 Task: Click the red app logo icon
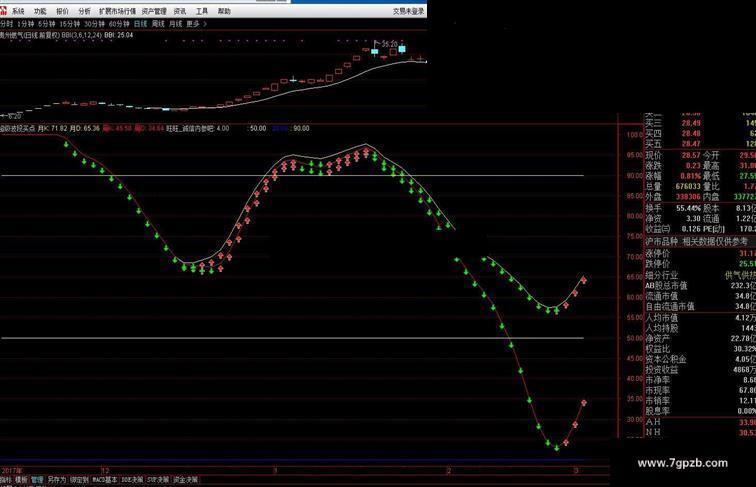(3, 11)
